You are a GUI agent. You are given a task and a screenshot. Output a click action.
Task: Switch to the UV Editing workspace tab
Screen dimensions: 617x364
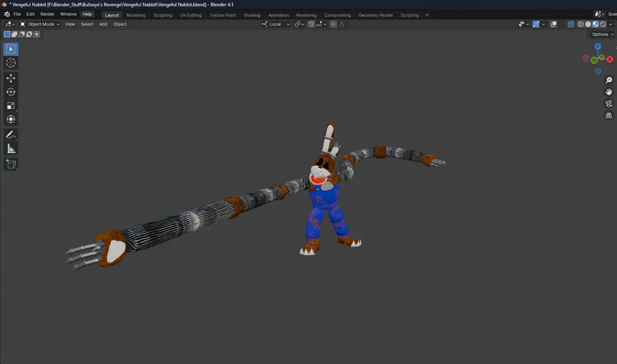pyautogui.click(x=191, y=15)
